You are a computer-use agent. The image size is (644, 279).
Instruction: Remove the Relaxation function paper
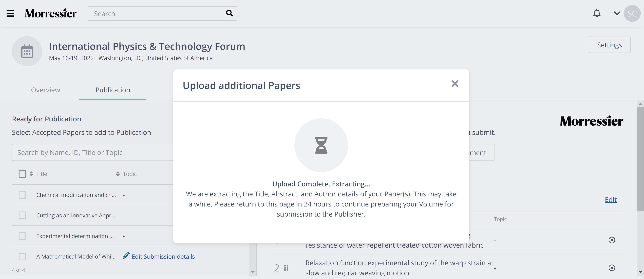click(x=612, y=268)
